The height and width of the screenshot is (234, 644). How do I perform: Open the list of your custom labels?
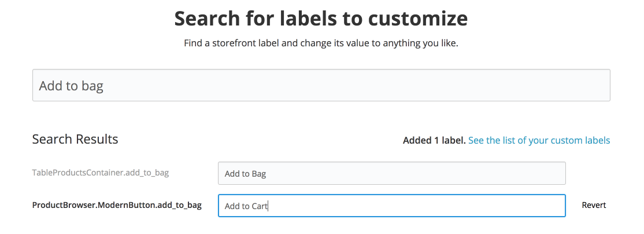point(539,140)
